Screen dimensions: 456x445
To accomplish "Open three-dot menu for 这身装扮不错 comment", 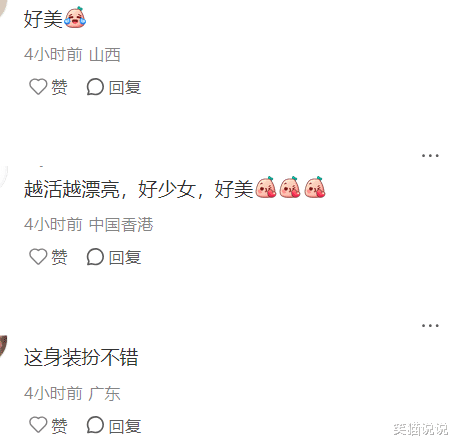I will 430,325.
